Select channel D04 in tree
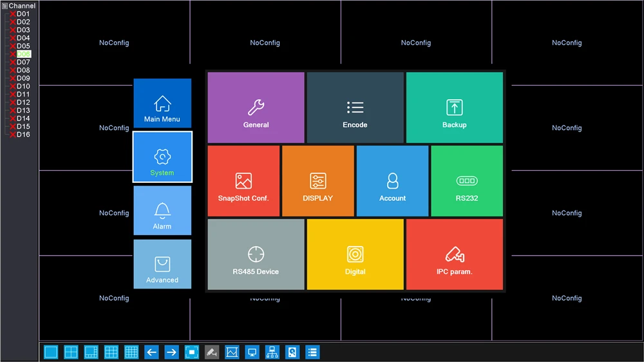 coord(23,38)
